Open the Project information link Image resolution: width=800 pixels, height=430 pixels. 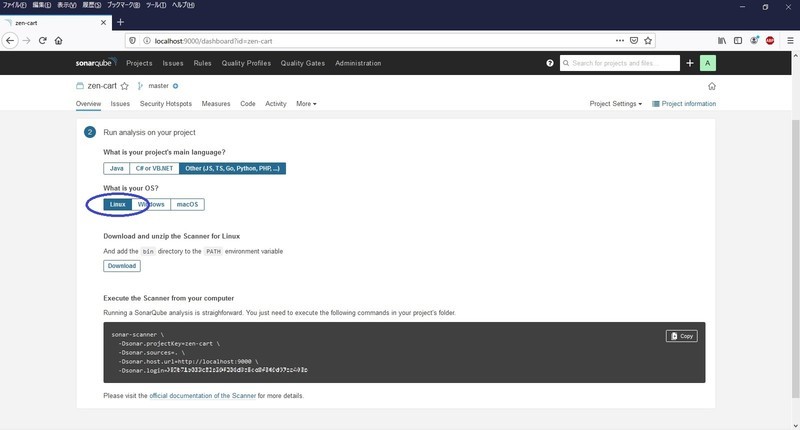(684, 104)
